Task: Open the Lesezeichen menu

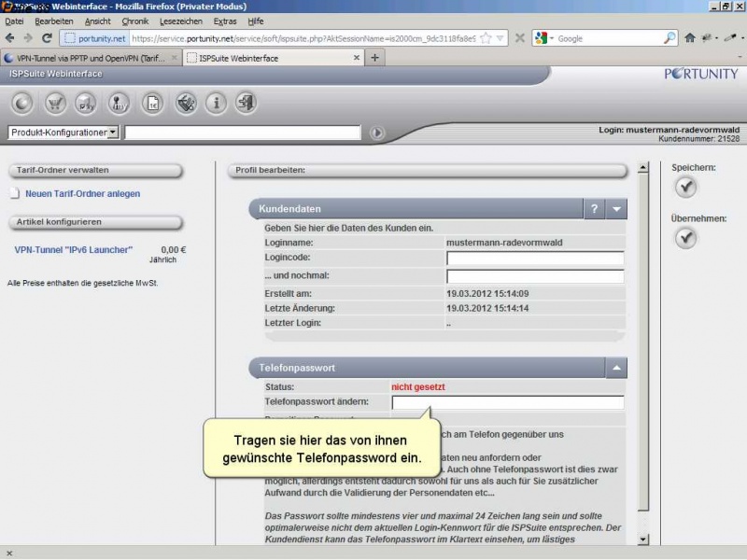Action: click(x=181, y=21)
